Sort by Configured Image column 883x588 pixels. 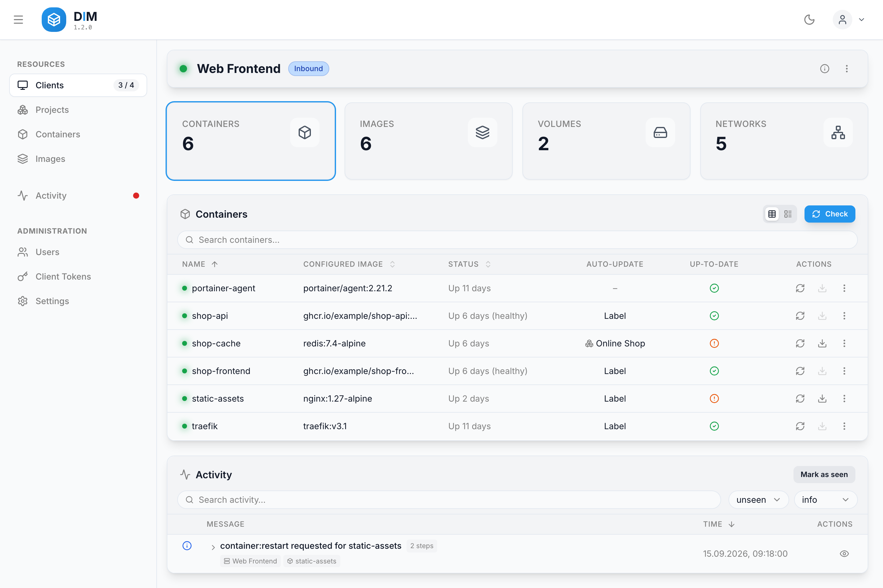tap(349, 264)
